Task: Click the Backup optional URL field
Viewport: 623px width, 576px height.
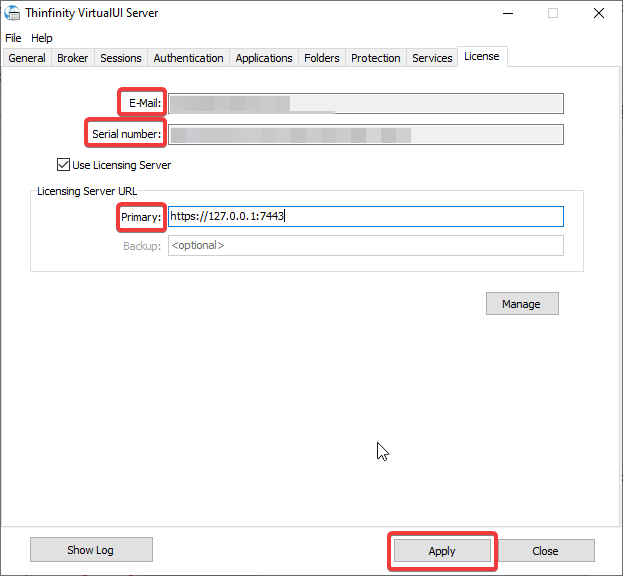Action: click(366, 245)
